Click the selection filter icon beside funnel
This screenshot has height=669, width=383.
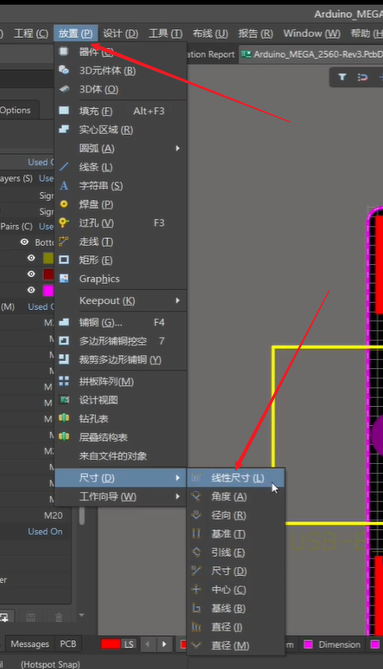[362, 77]
